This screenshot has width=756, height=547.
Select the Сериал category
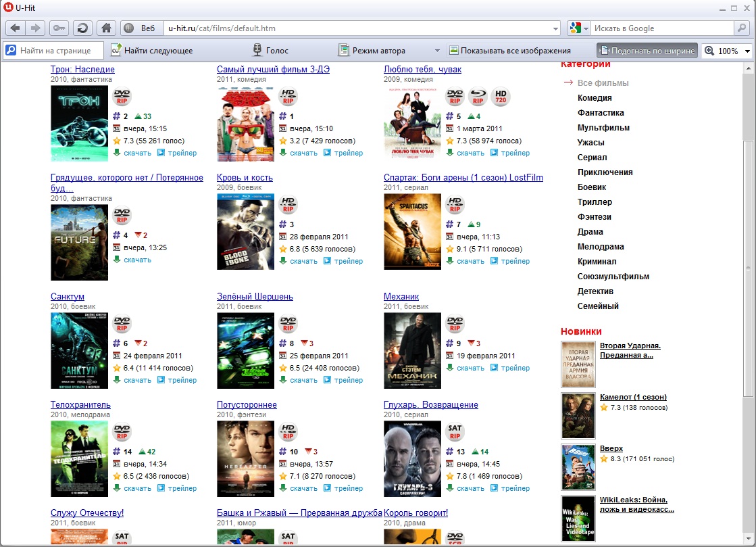click(592, 158)
